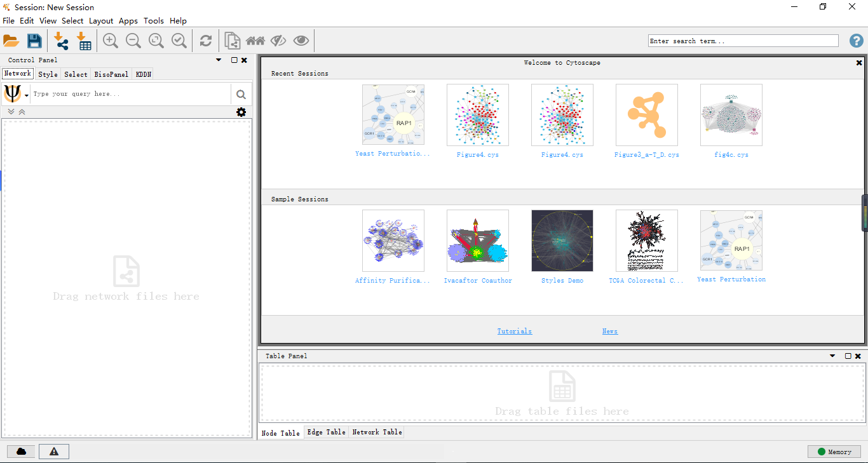Image resolution: width=868 pixels, height=463 pixels.
Task: Open Styles Demo sample session thumbnail
Action: [562, 241]
